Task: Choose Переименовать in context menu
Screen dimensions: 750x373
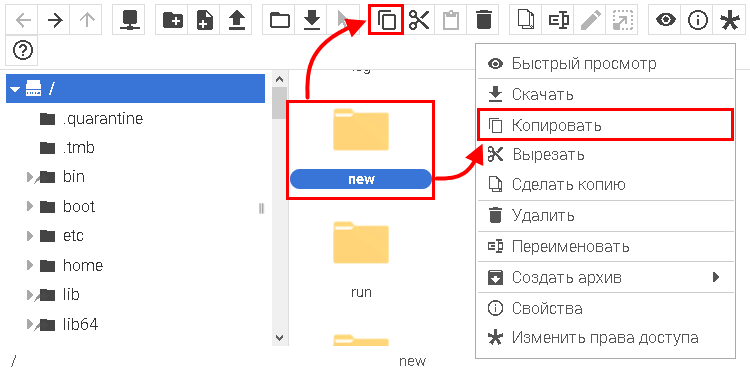Action: click(605, 247)
